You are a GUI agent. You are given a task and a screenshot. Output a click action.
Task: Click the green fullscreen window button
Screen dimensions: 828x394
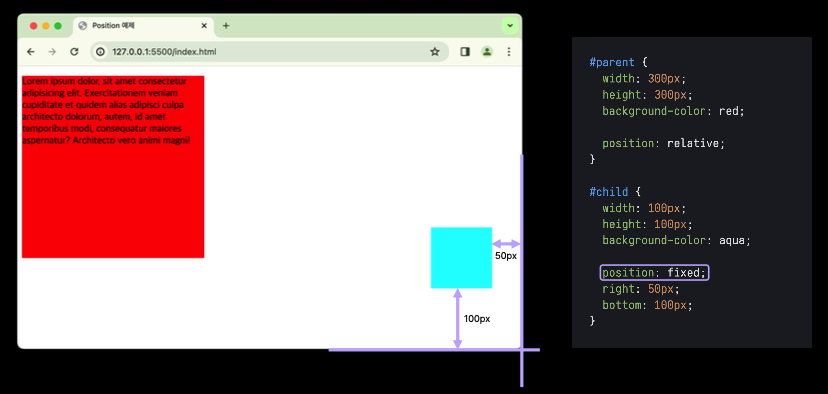[58, 25]
